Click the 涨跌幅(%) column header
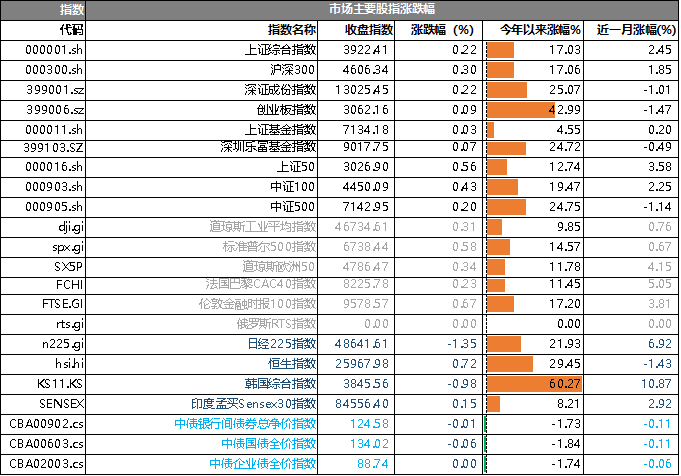This screenshot has width=681, height=476. click(x=442, y=30)
